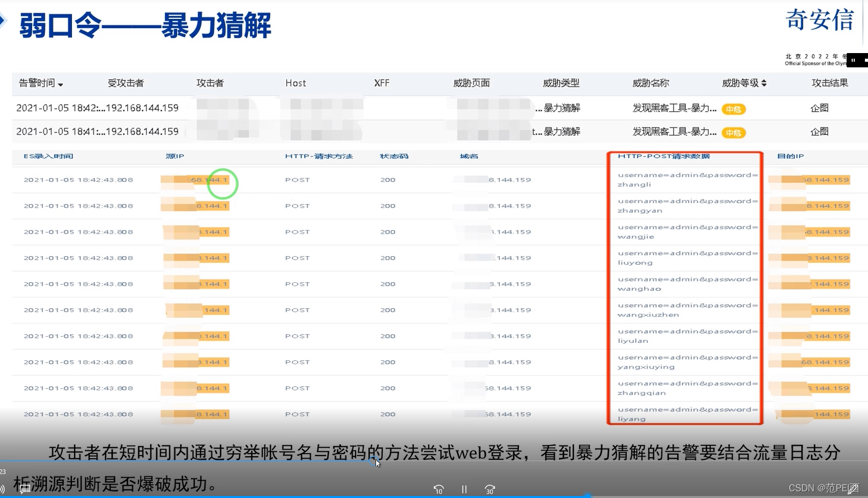Viewport: 868px width, 498px height.
Task: Select the 2021-01-05 18:42 alert row
Action: [440, 108]
